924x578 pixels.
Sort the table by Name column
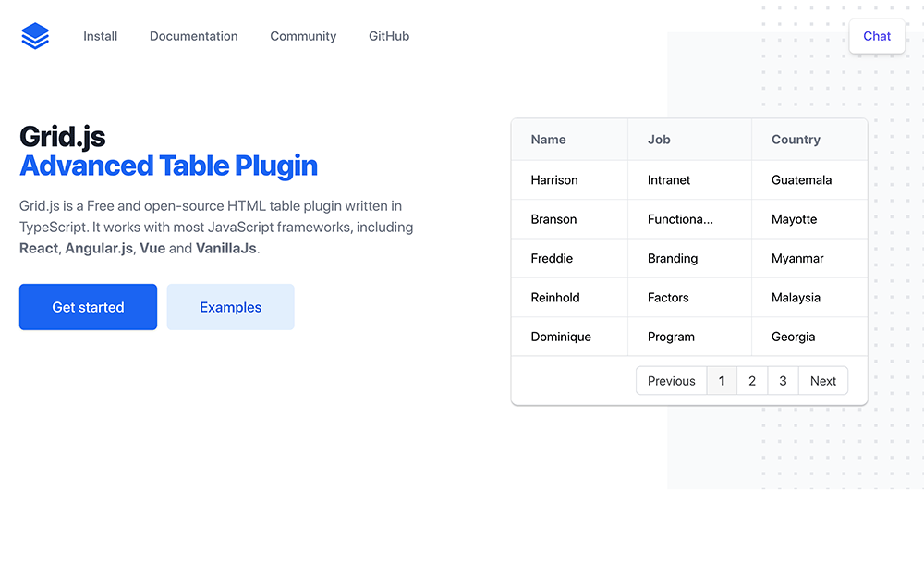pyautogui.click(x=548, y=139)
